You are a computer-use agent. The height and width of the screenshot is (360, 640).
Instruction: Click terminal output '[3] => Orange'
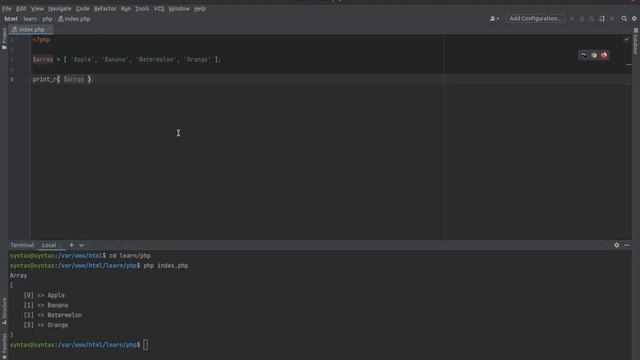point(46,325)
